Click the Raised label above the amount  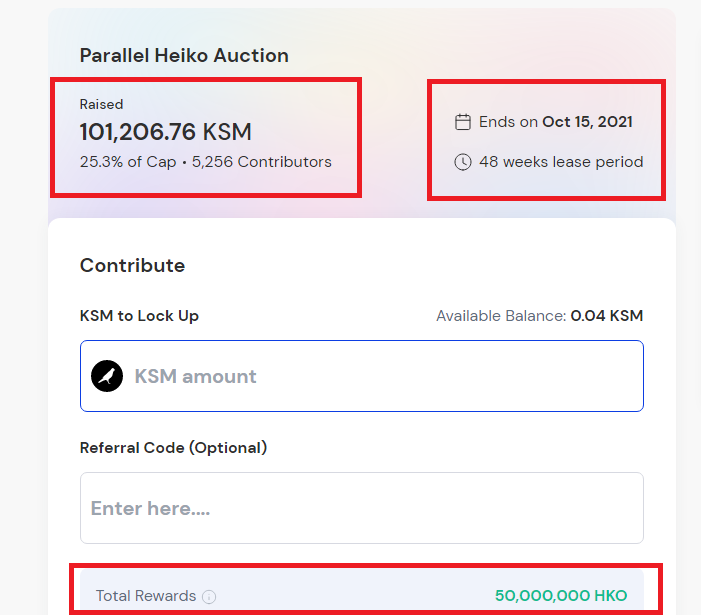(x=101, y=104)
